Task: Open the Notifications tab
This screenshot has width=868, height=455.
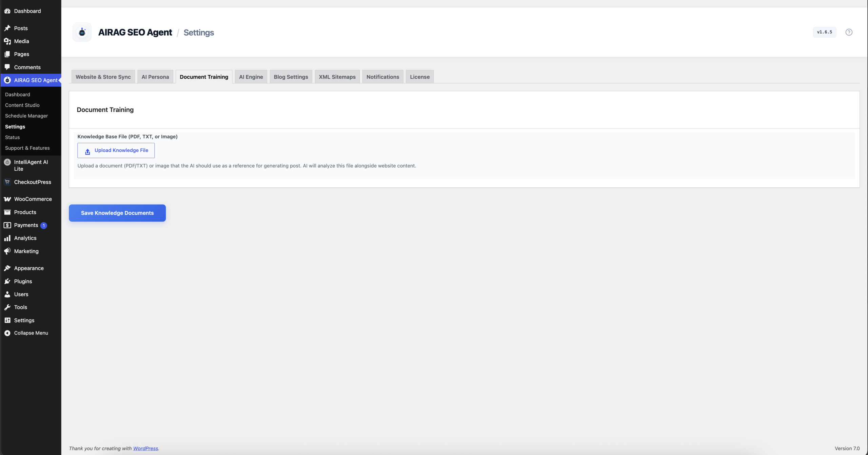Action: [383, 77]
